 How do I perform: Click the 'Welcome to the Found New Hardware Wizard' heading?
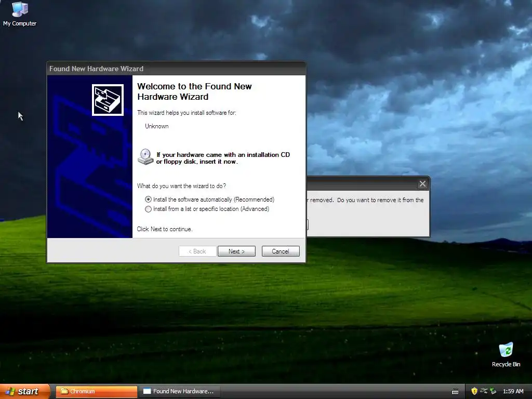coord(194,91)
